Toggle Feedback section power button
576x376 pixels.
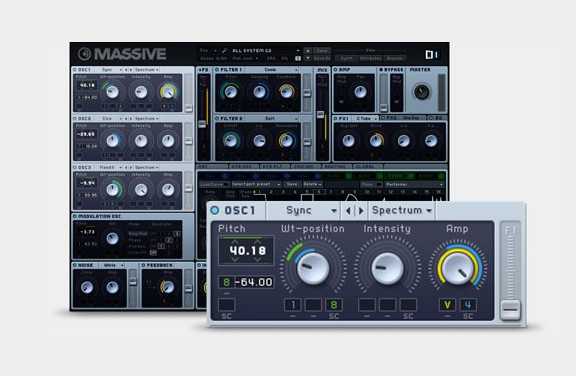(144, 265)
